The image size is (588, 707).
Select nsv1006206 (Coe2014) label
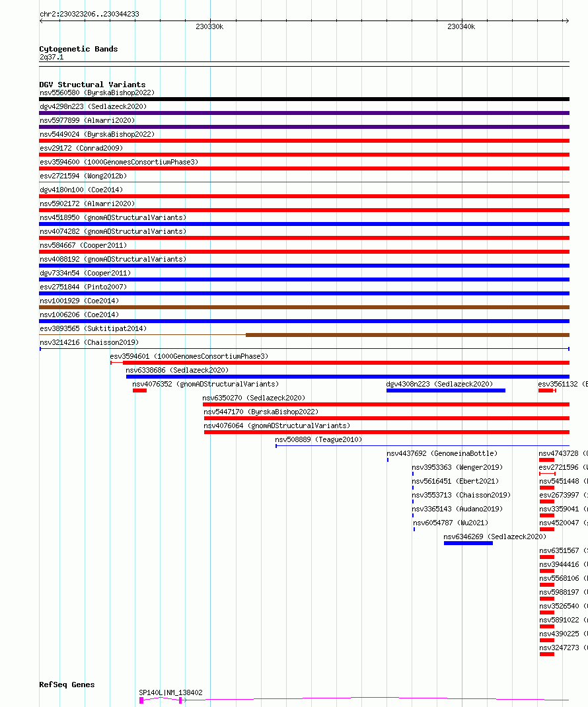coord(79,315)
